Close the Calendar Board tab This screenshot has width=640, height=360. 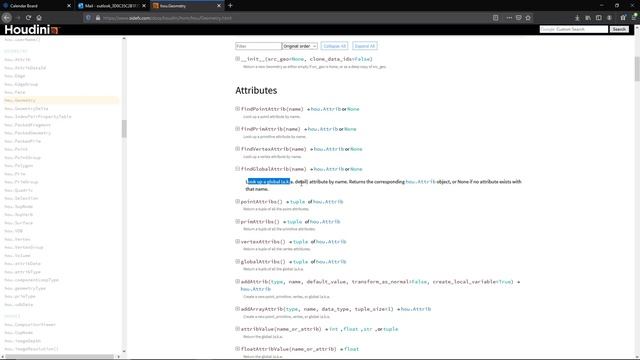[x=69, y=6]
